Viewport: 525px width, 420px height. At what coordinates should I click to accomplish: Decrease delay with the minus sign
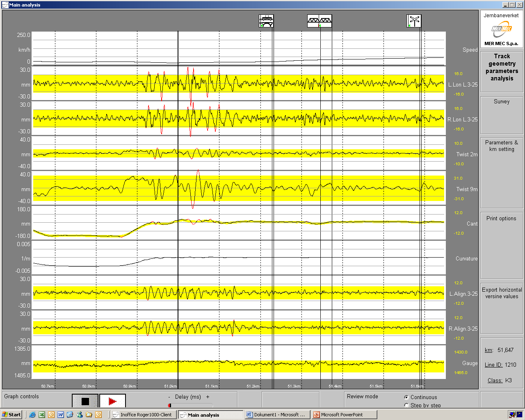169,397
